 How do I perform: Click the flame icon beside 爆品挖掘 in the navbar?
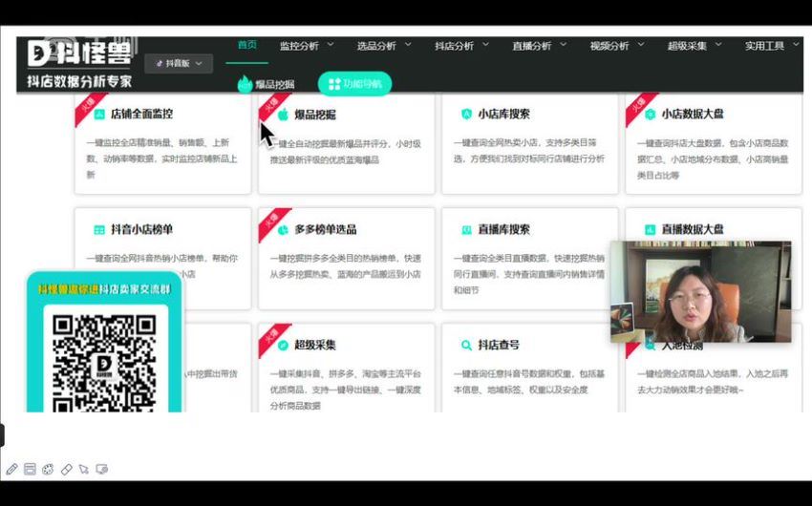tap(245, 84)
